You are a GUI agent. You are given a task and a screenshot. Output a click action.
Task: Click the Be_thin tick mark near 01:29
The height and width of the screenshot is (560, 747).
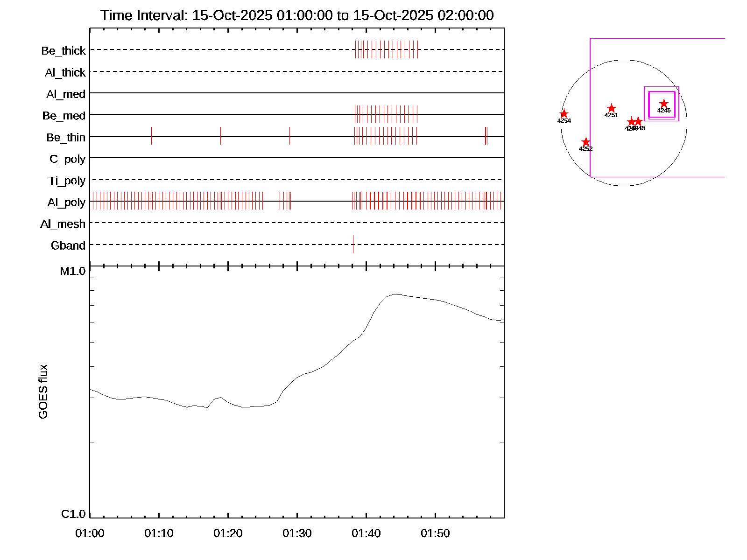pos(289,136)
